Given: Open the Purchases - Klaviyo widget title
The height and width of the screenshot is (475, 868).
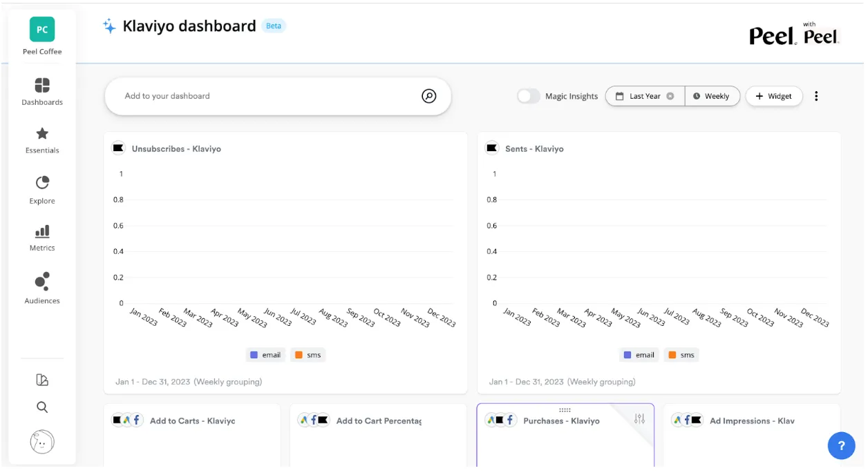Looking at the screenshot, I should [x=561, y=420].
